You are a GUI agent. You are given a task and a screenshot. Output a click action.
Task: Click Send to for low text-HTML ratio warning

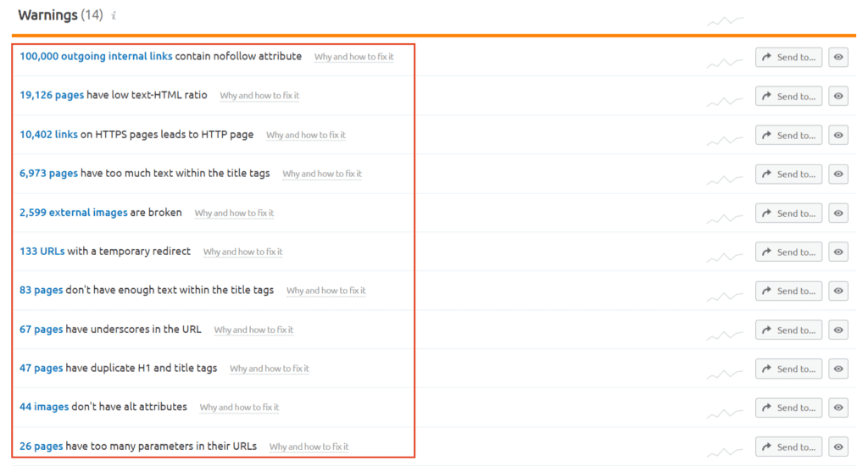tap(788, 97)
